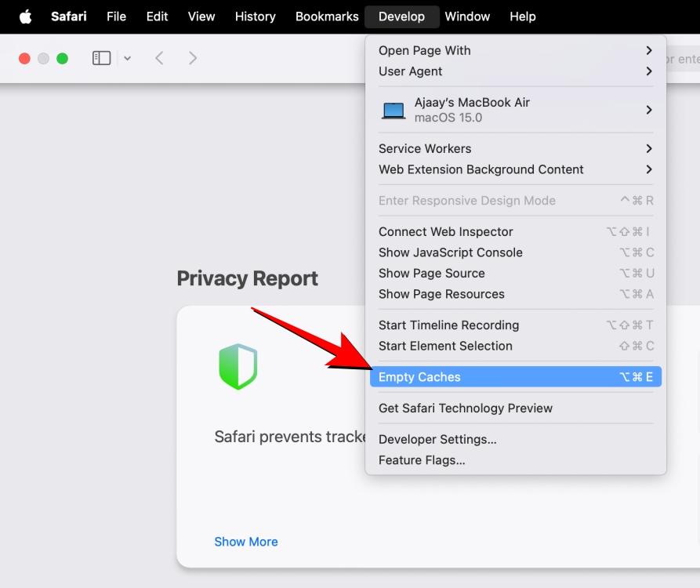Click Get Safari Technology Preview
The image size is (700, 588).
pyautogui.click(x=516, y=408)
